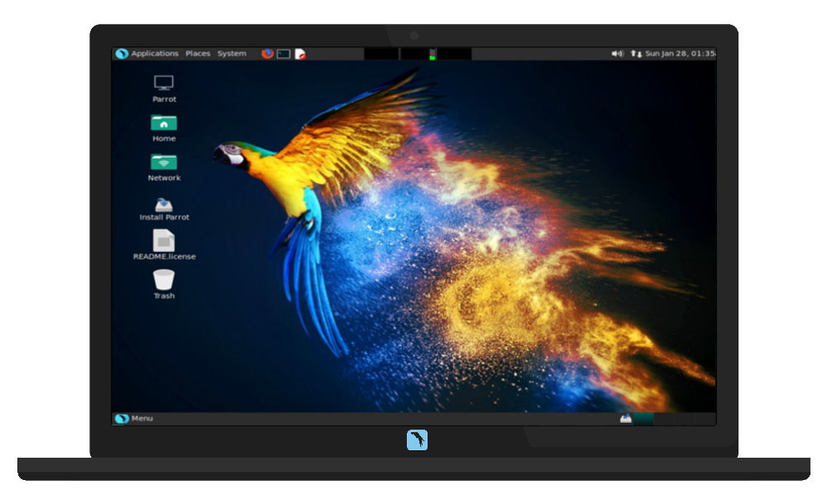Click the system monitor graph applet

click(x=432, y=54)
